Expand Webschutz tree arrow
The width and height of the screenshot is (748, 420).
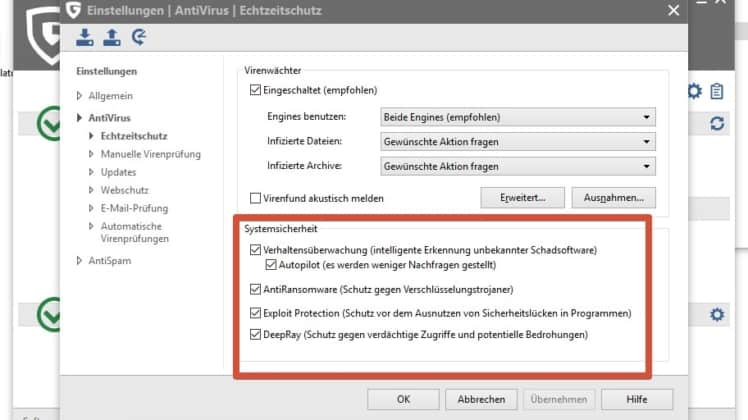click(91, 190)
